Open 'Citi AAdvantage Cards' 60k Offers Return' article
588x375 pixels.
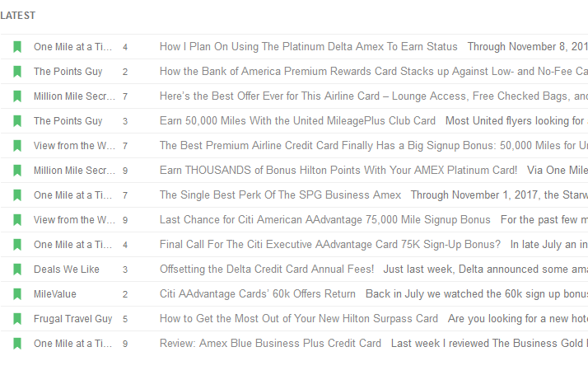[257, 294]
